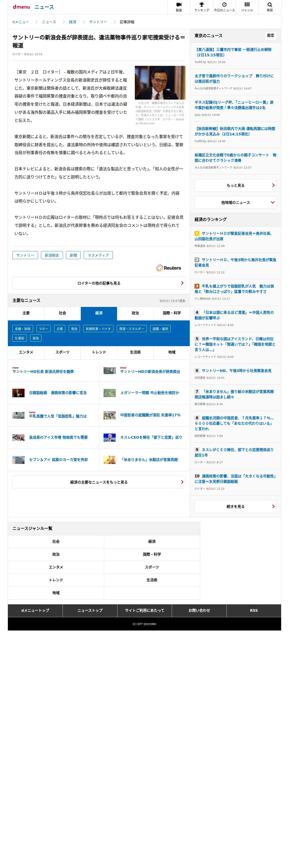Click the 就職・雇用 subcategory chip

(160, 329)
